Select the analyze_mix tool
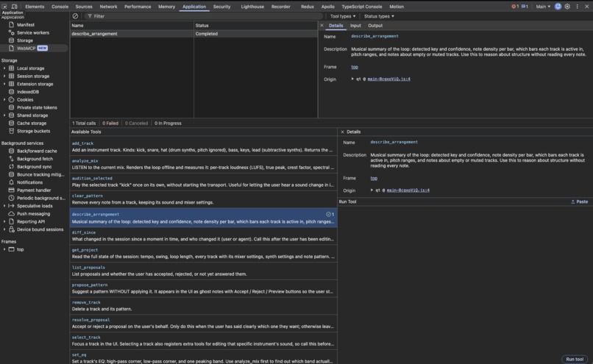Screen dimensions: 593x364 point(204,164)
